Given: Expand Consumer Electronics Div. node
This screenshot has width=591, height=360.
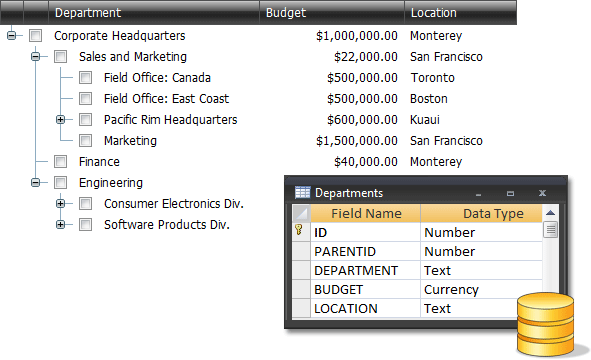Looking at the screenshot, I should [x=60, y=204].
